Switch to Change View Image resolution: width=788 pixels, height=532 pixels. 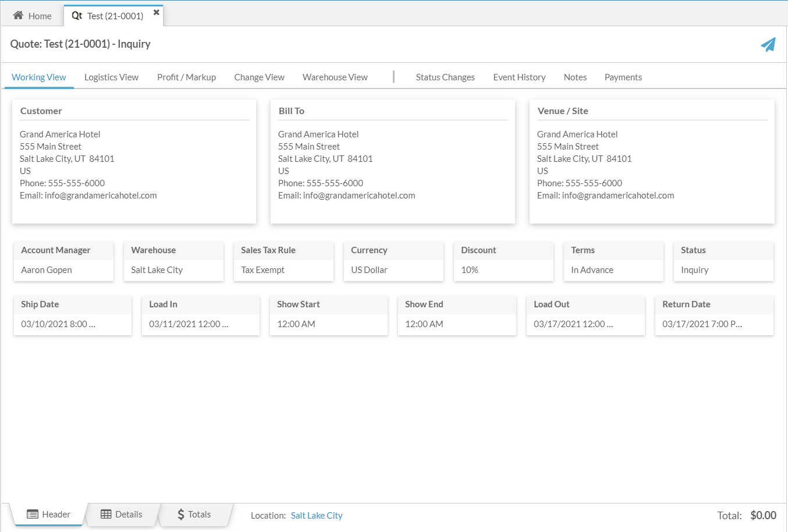[x=259, y=77]
